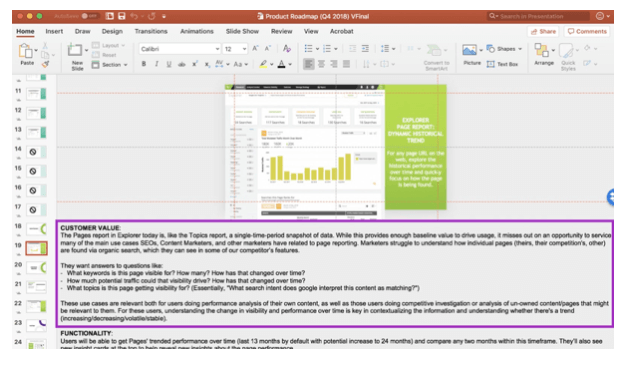Insert a Text Box
This screenshot has width=621, height=366.
tap(502, 64)
